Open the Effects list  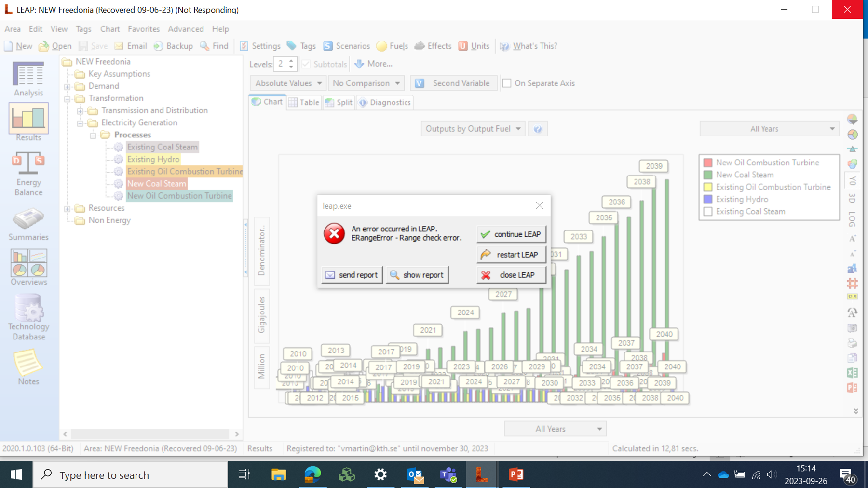[x=433, y=46]
